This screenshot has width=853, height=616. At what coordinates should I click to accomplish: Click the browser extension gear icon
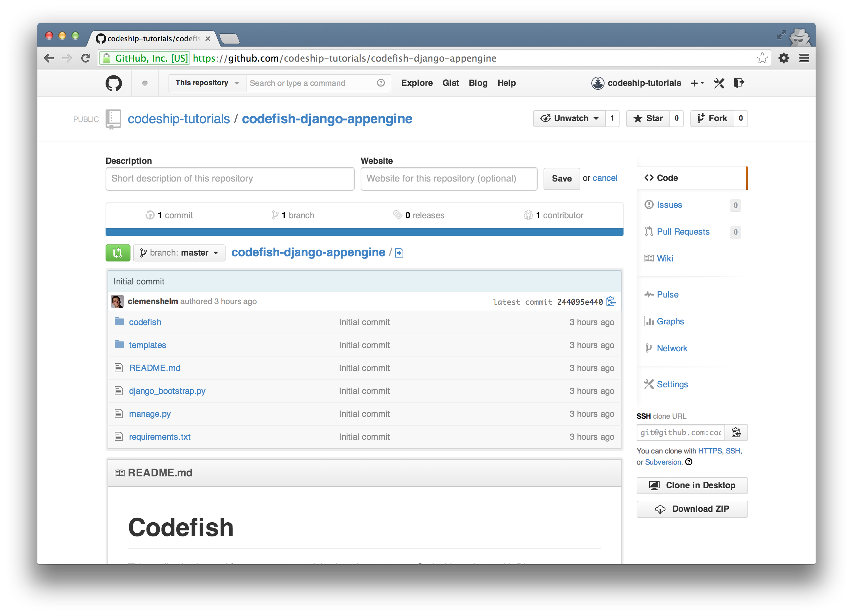coord(784,58)
